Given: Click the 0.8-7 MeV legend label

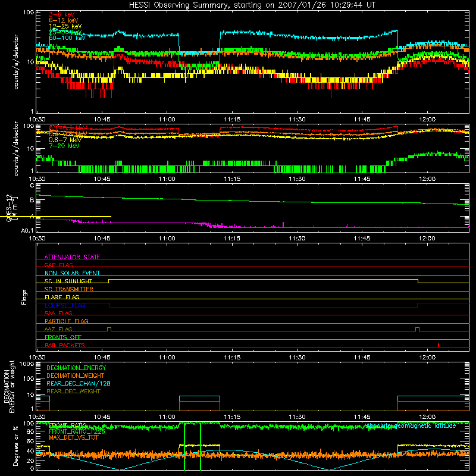Looking at the screenshot, I should (65, 140).
